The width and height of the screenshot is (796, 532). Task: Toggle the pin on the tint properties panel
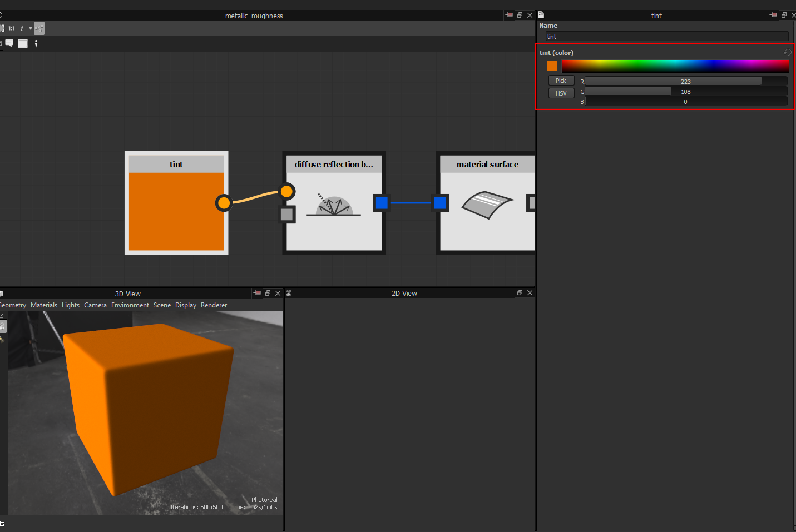(x=773, y=15)
